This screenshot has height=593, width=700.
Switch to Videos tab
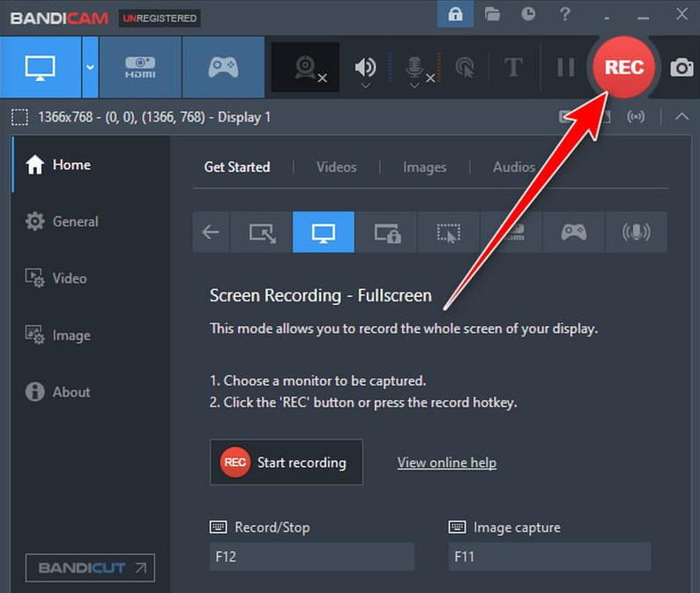click(337, 167)
